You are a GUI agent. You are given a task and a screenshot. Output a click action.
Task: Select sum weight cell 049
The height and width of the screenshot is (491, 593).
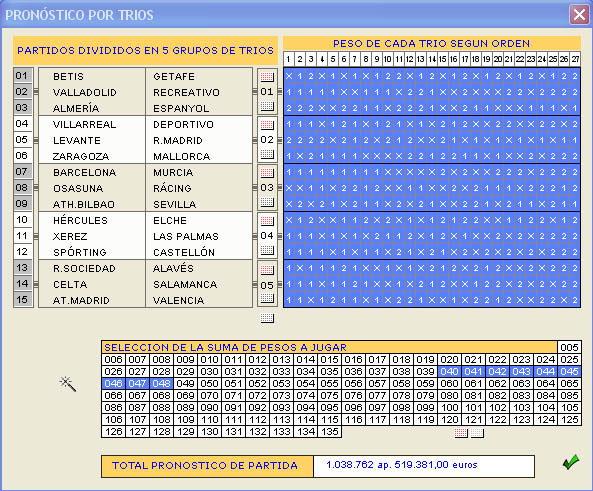click(x=185, y=384)
